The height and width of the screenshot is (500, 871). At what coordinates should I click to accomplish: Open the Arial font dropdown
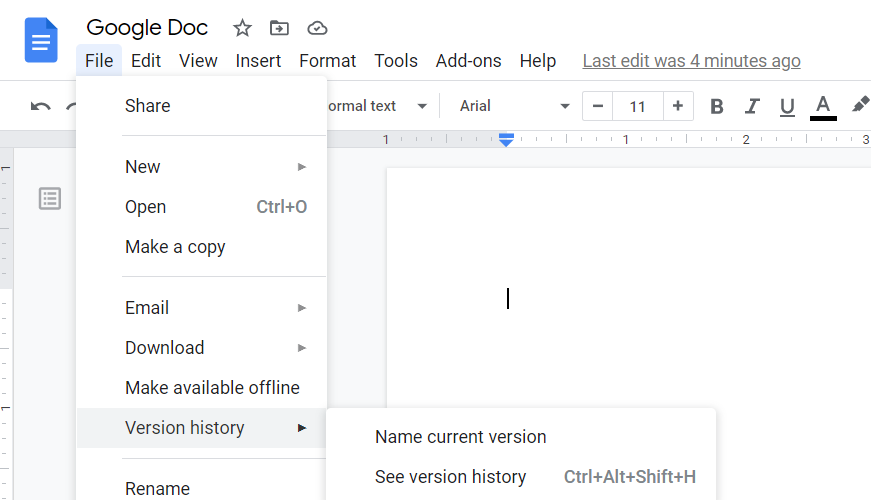coord(514,106)
